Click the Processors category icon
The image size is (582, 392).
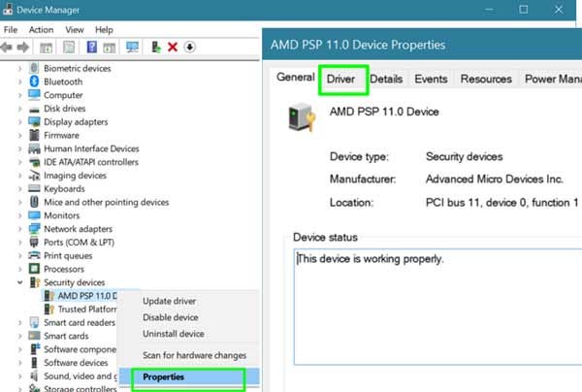click(34, 269)
